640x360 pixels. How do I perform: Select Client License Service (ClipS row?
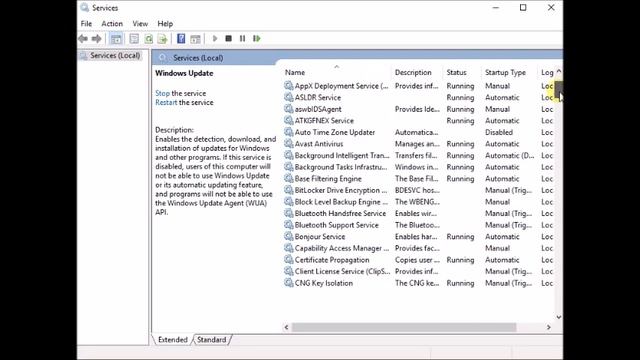coord(418,271)
